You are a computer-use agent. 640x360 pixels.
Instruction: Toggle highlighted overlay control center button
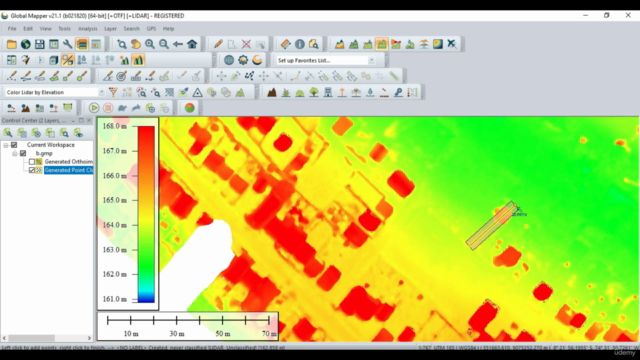point(82,44)
